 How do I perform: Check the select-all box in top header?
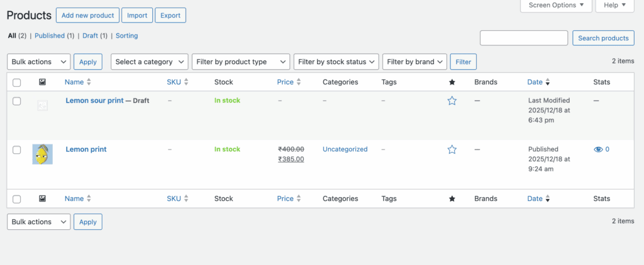coord(16,82)
